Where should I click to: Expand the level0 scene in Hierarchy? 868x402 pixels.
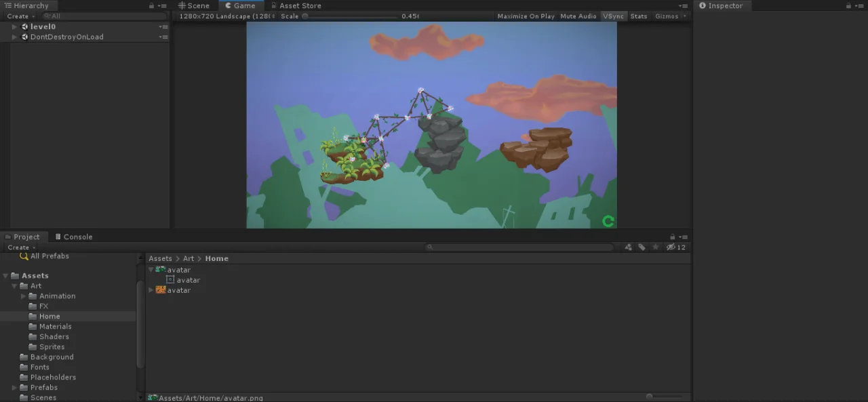click(14, 27)
